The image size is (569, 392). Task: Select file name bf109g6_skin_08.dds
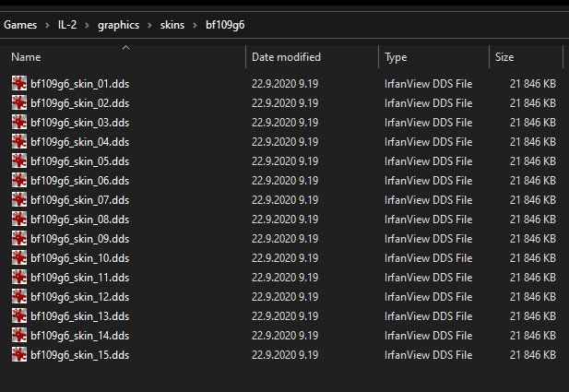point(80,220)
